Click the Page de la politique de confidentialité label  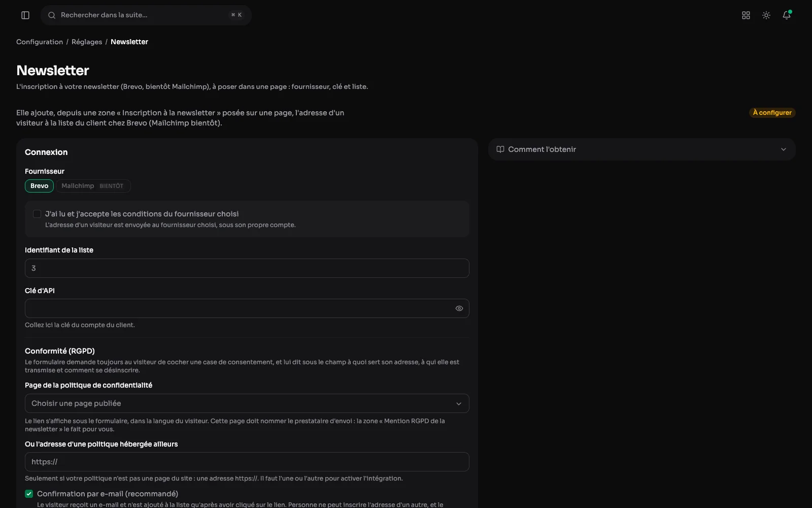coord(88,385)
